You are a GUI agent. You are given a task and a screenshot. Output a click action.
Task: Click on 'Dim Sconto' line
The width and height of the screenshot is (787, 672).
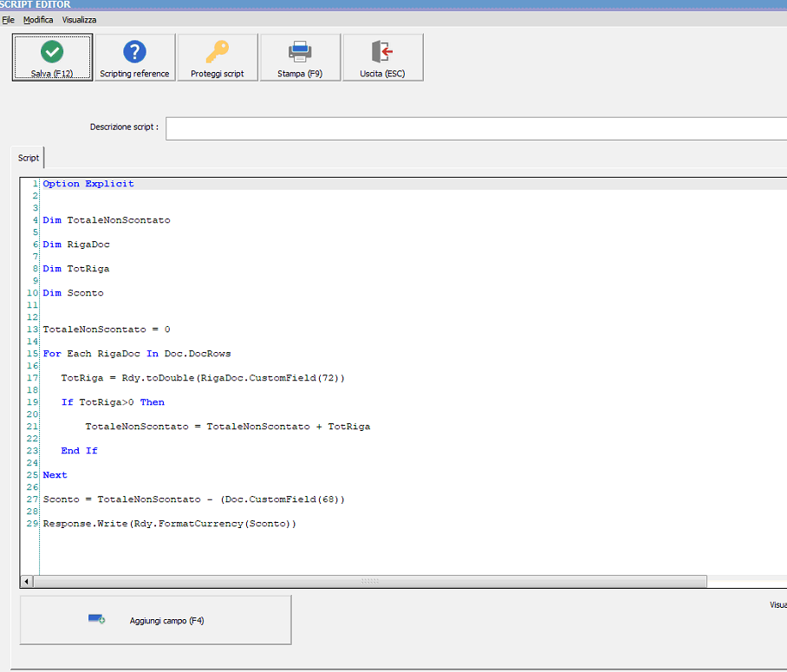click(x=74, y=293)
